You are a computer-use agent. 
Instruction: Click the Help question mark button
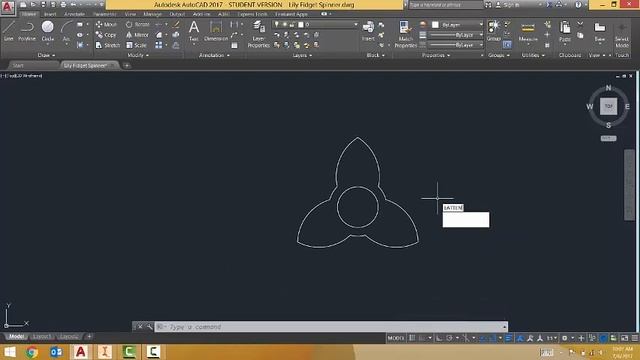pos(578,5)
